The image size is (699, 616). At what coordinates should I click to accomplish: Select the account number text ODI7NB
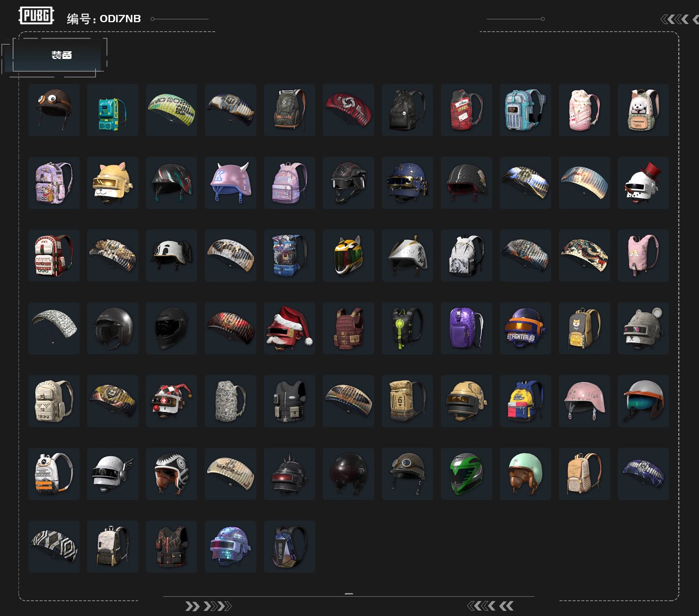[120, 19]
